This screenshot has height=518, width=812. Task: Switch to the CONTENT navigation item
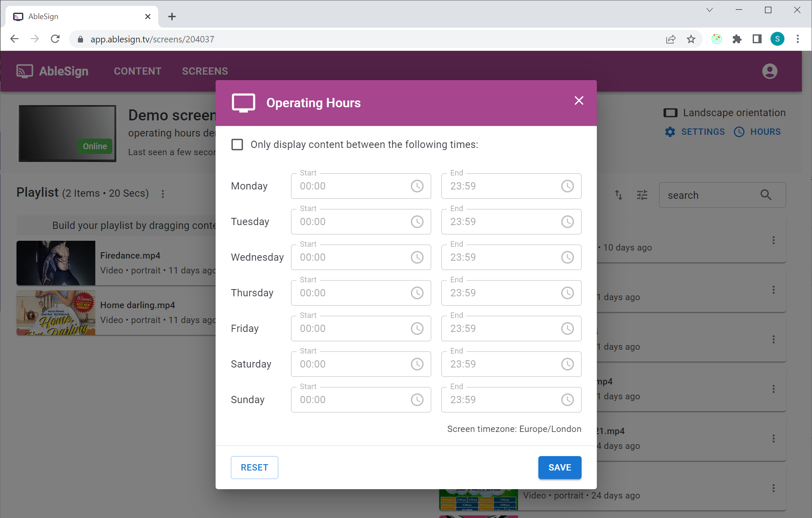137,71
